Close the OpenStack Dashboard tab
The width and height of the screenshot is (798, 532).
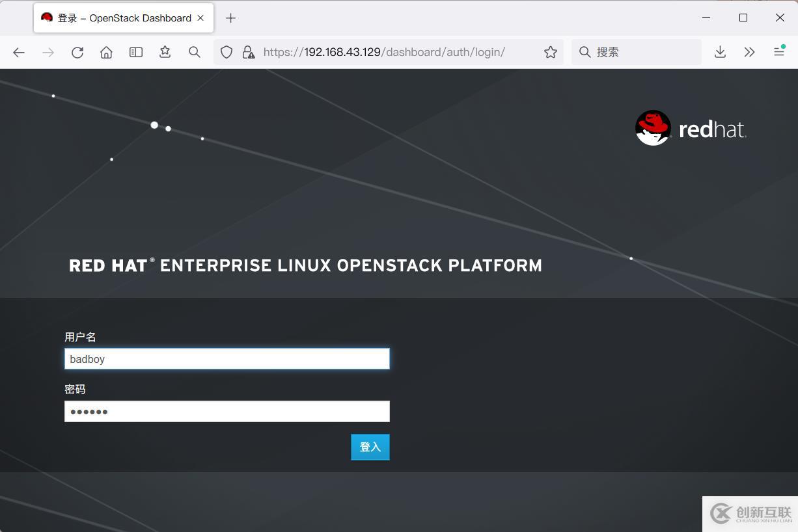(x=200, y=18)
